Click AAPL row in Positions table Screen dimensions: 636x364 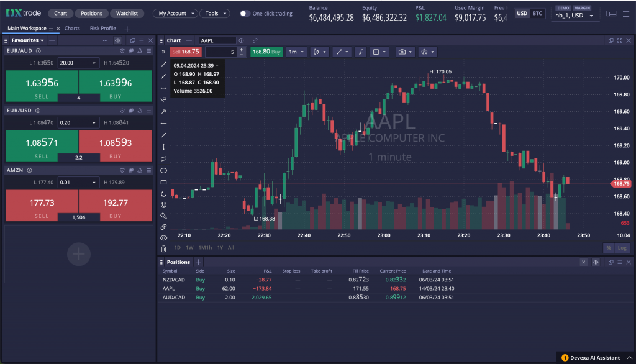[396, 288]
